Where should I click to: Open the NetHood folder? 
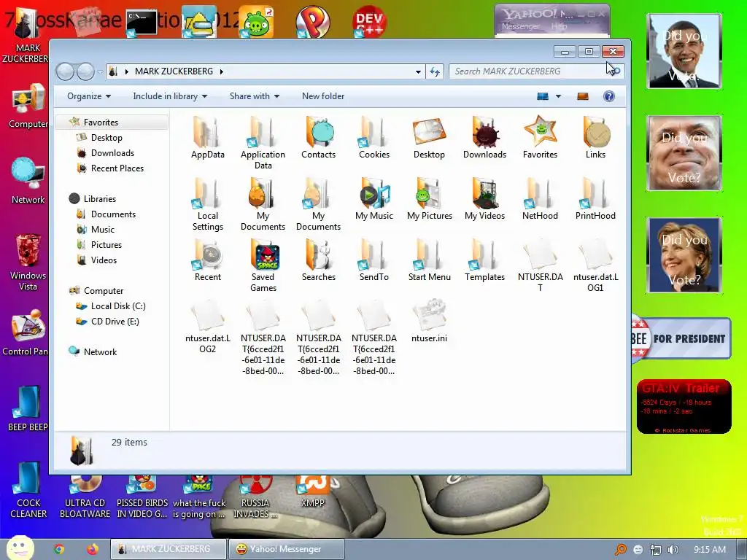tap(540, 199)
